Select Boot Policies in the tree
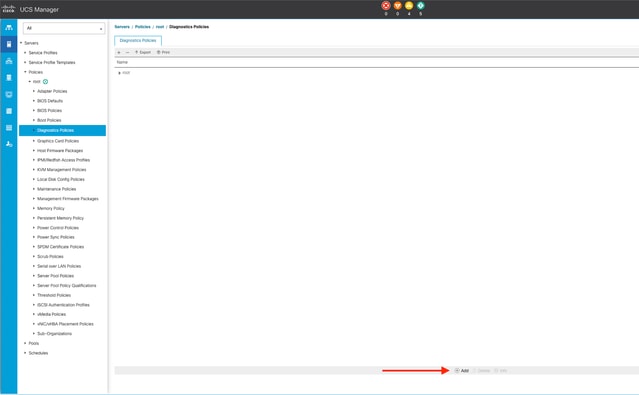This screenshot has height=395, width=639. (49, 120)
